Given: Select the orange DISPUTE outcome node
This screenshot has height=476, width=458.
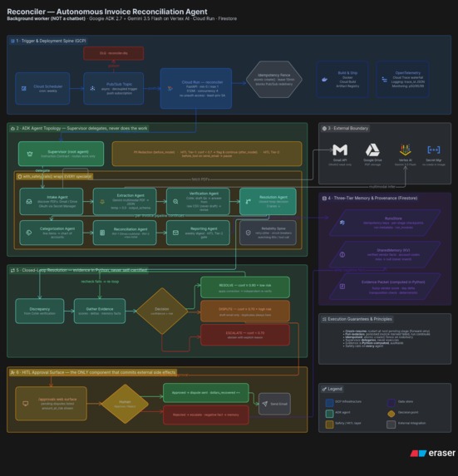Looking at the screenshot, I should pos(245,311).
